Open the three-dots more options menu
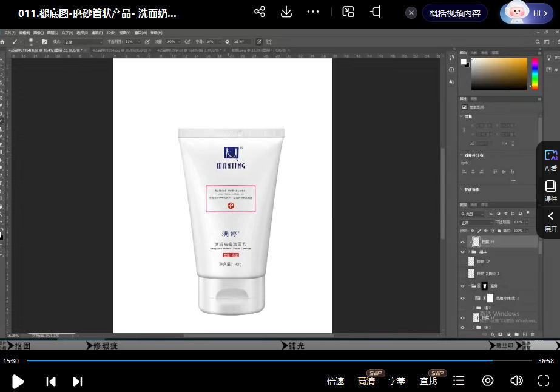 (x=313, y=12)
